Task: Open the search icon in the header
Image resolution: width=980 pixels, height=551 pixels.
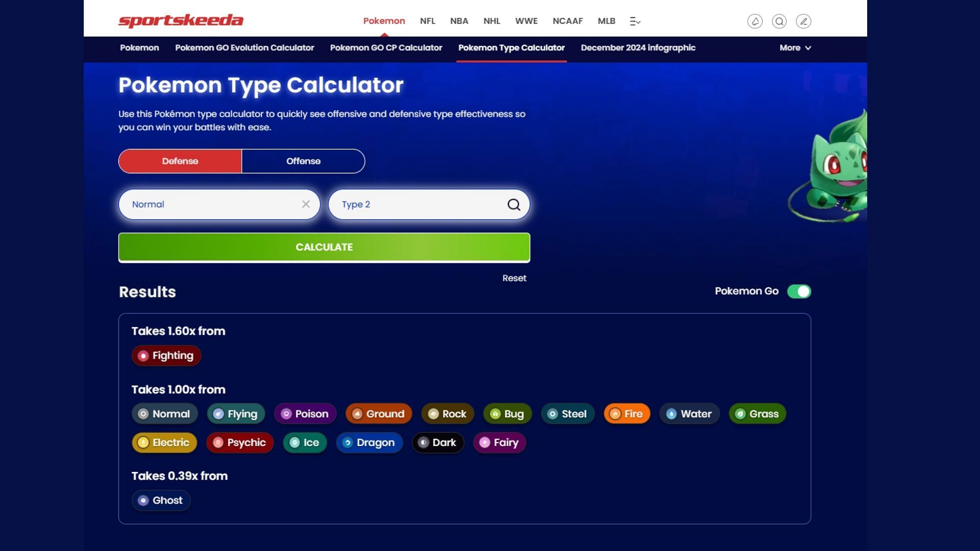Action: point(779,21)
